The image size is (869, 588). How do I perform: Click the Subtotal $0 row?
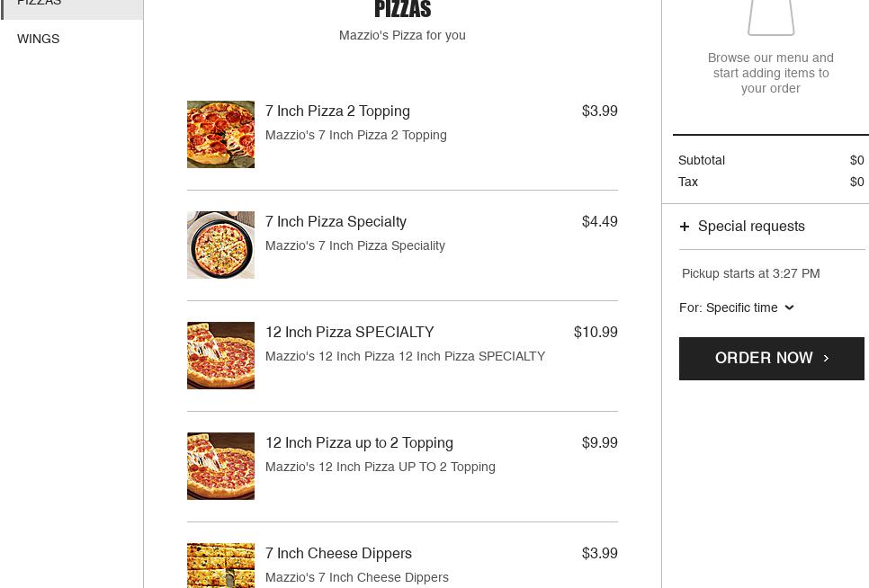[x=771, y=160]
